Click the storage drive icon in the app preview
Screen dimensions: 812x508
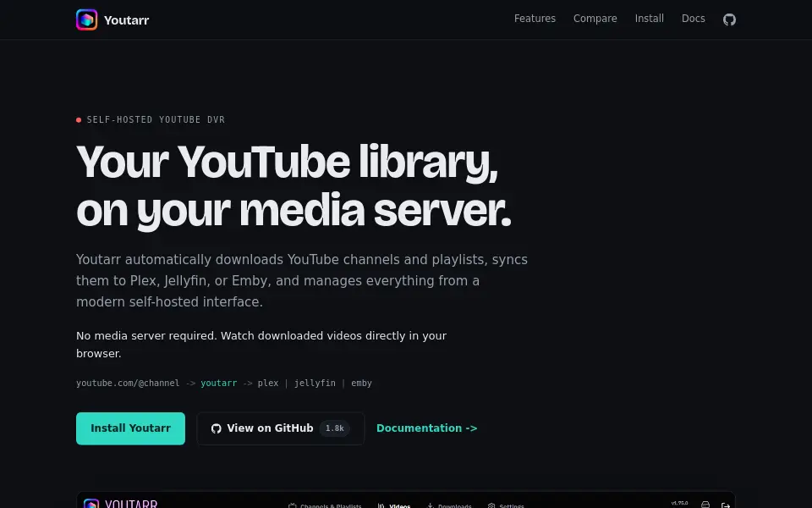(x=705, y=505)
